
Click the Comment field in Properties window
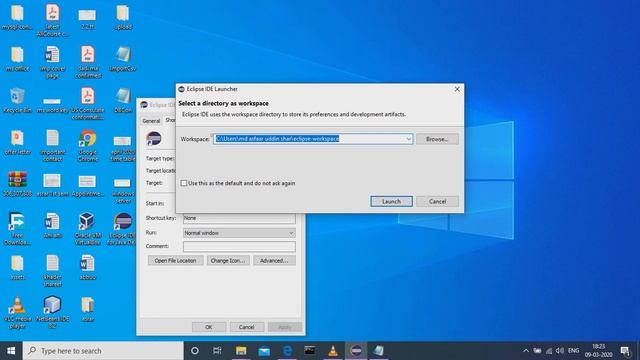click(239, 246)
